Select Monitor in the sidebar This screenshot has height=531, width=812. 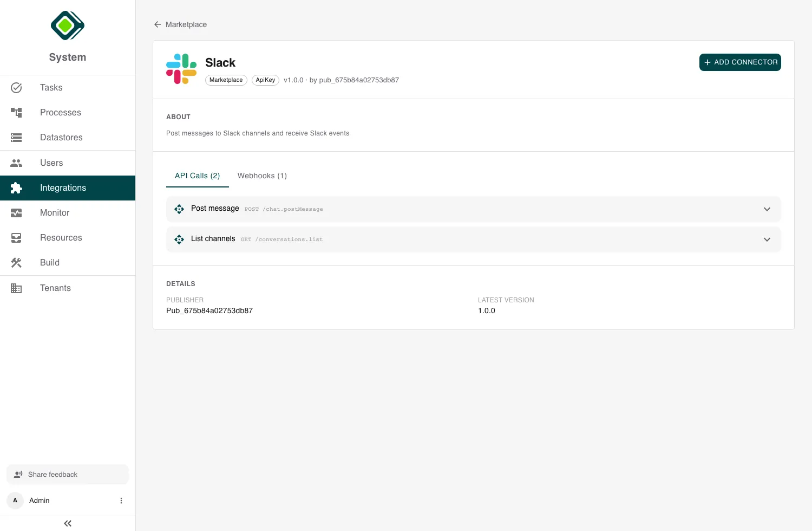pos(68,213)
